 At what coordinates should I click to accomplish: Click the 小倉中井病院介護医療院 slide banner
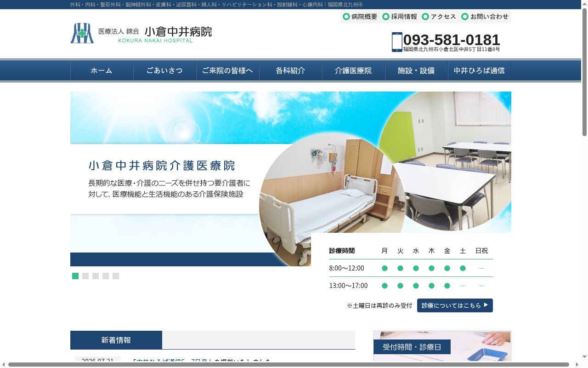(x=291, y=179)
